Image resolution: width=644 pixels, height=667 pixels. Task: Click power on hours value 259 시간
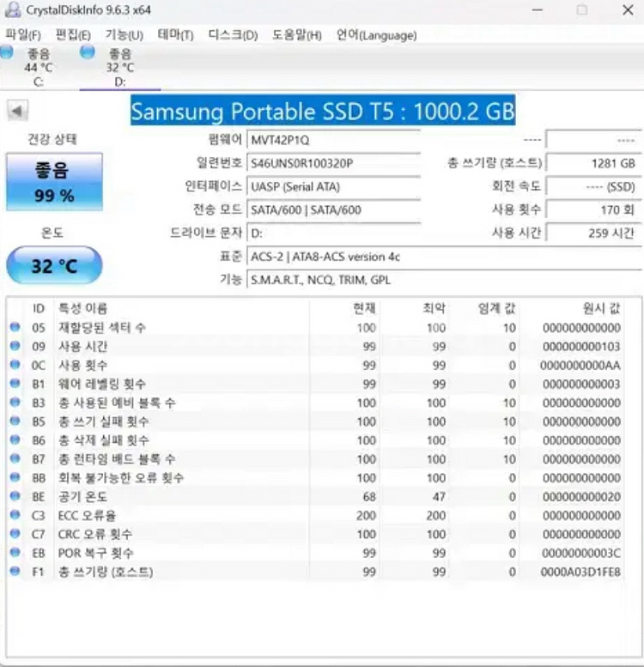point(594,233)
